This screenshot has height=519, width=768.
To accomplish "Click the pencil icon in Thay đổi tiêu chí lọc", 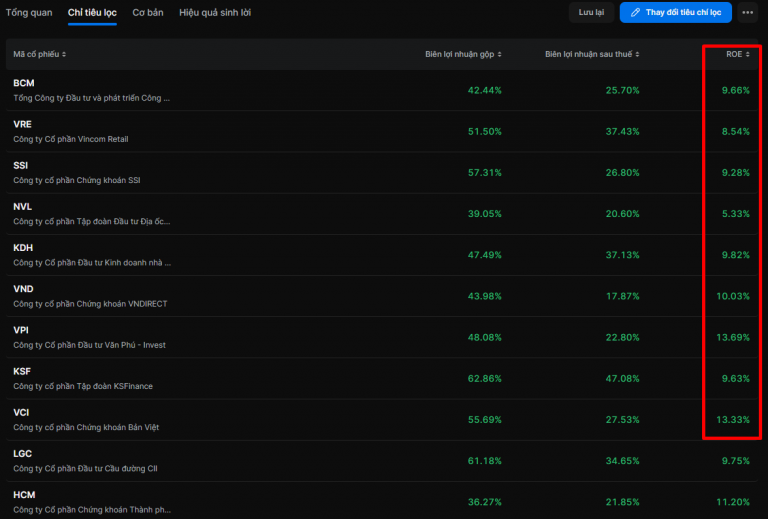I will [x=634, y=13].
